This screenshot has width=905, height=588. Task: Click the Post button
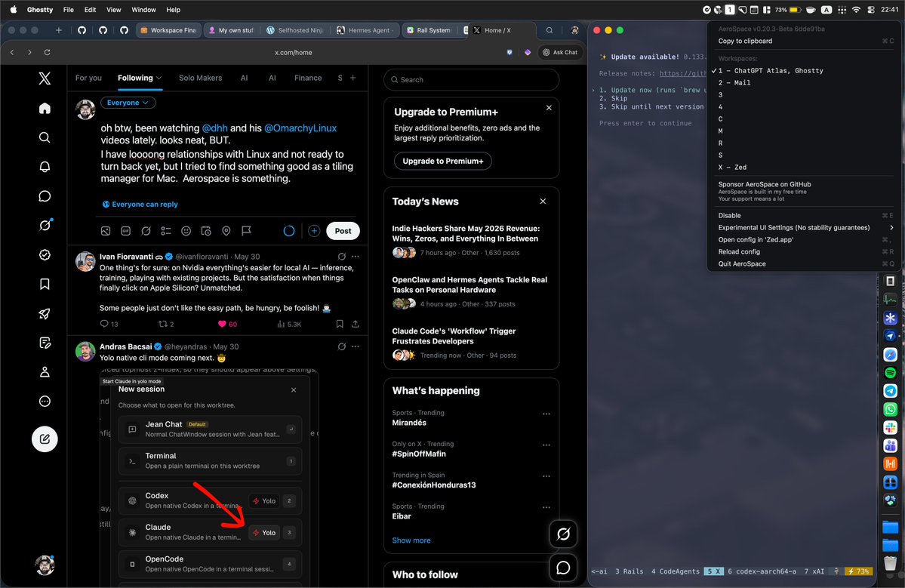coord(343,231)
